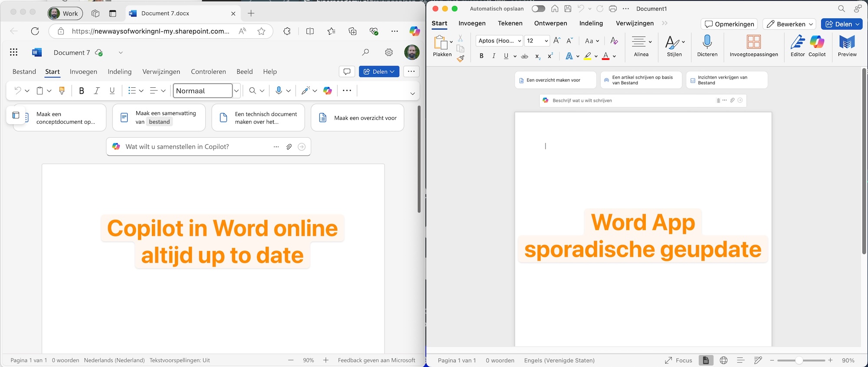Image resolution: width=868 pixels, height=367 pixels.
Task: Open the Bewerken mode dropdown
Action: pyautogui.click(x=789, y=24)
